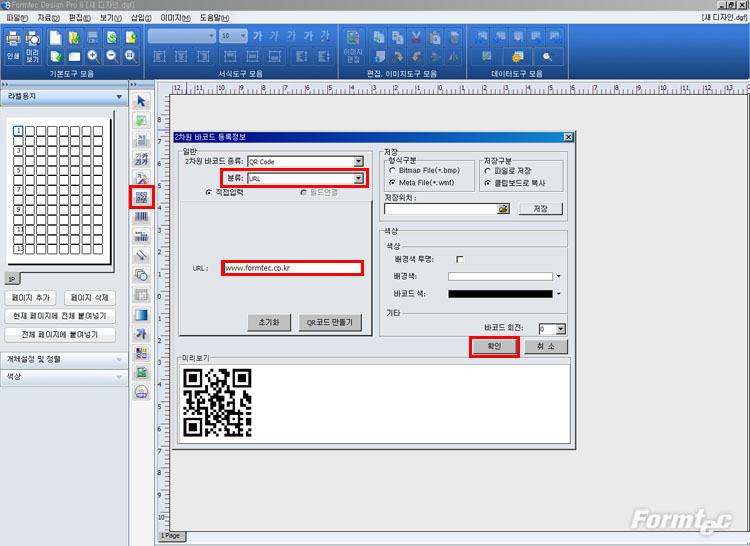
Task: Expand the 색상 panel
Action: (64, 377)
